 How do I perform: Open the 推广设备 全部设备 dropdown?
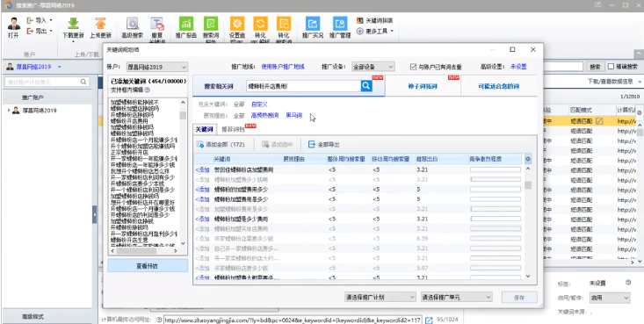[373, 67]
